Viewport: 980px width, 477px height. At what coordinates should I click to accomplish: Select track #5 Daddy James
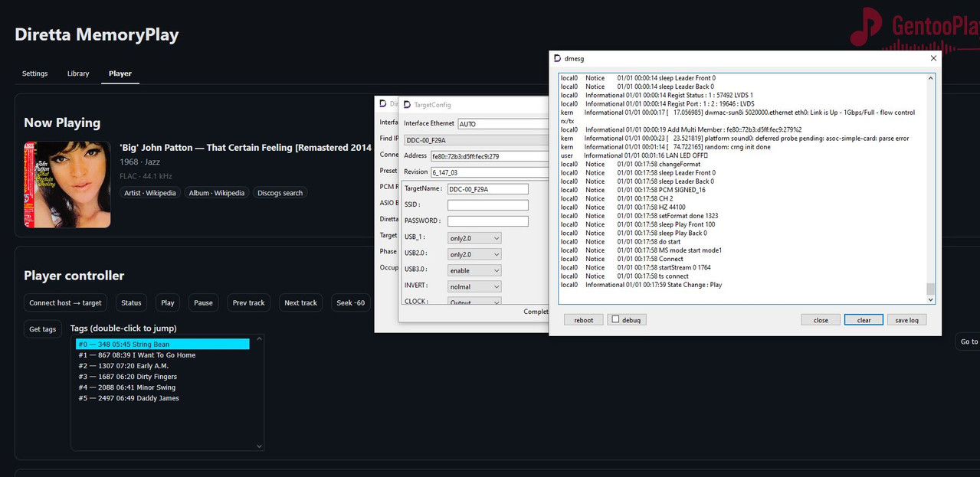pyautogui.click(x=162, y=398)
